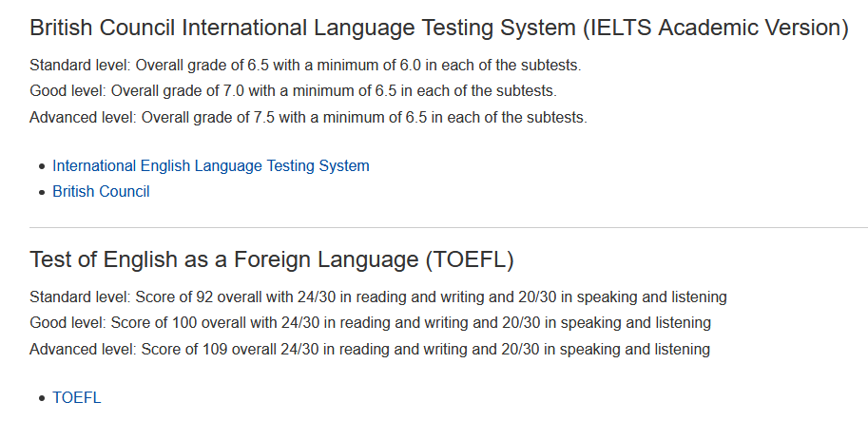The width and height of the screenshot is (868, 421).
Task: Click the bullet before International English Language Testing System
Action: pos(42,166)
